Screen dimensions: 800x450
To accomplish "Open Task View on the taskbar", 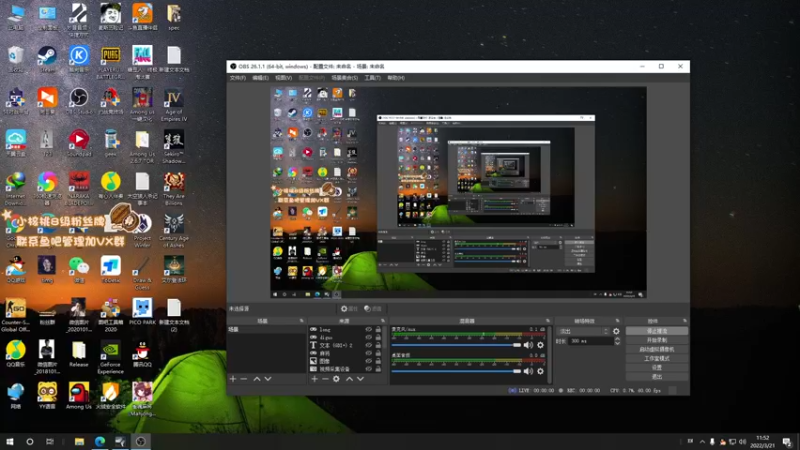I will point(49,441).
